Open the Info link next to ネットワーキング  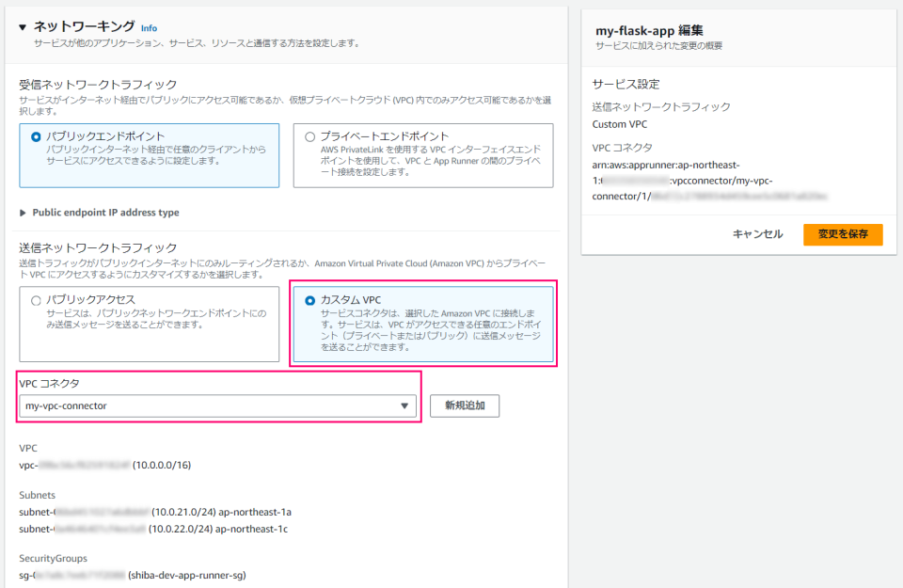point(149,28)
